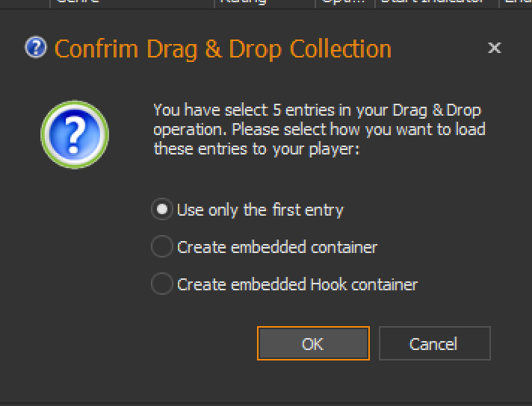Click the word 'Collection' in the dialog title
This screenshot has height=406, width=532.
point(341,49)
